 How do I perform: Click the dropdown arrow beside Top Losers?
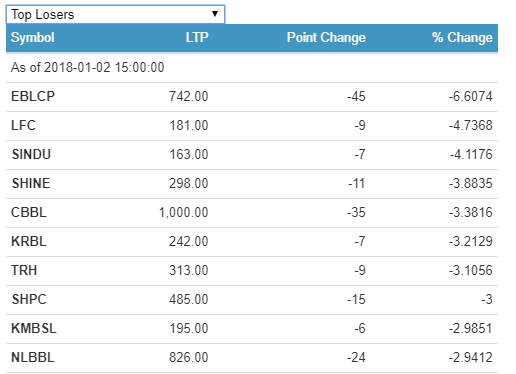coord(215,14)
